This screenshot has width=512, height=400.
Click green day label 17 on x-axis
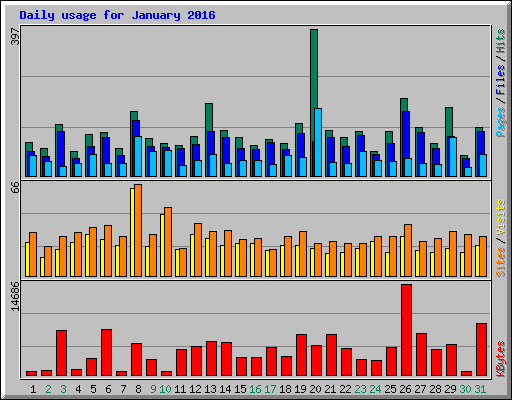click(270, 389)
